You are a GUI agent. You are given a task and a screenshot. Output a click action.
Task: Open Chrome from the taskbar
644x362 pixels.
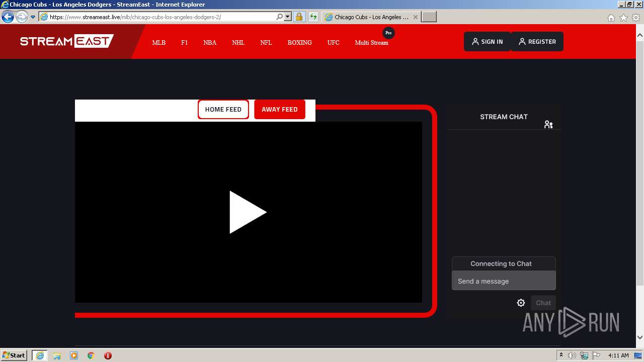[91, 355]
